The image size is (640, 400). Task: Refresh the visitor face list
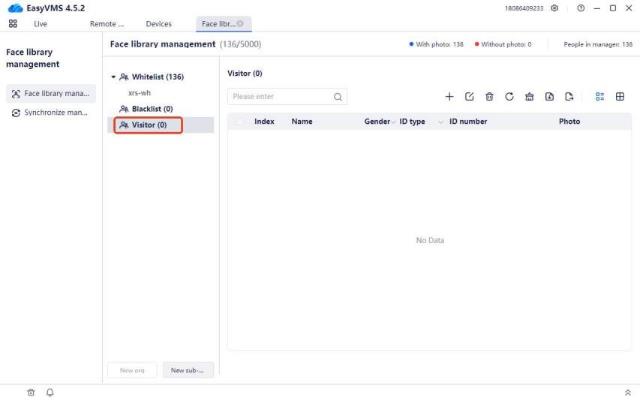[509, 97]
